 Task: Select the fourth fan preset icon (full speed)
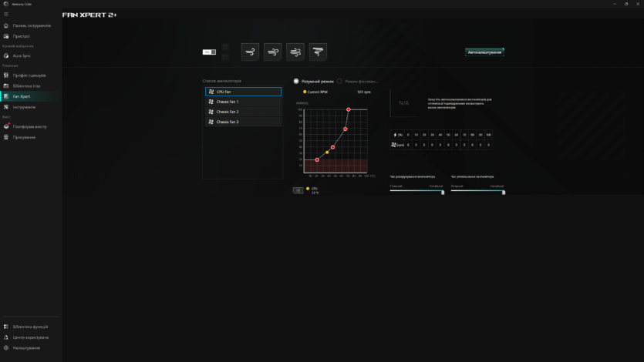click(x=318, y=52)
